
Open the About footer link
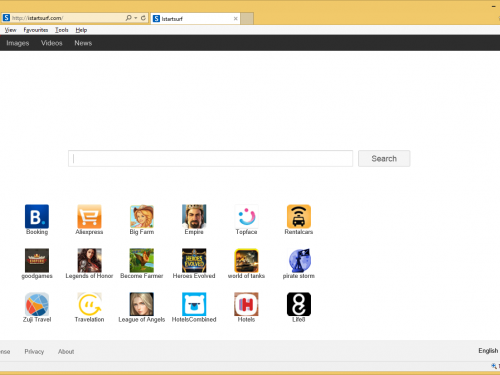click(x=66, y=351)
